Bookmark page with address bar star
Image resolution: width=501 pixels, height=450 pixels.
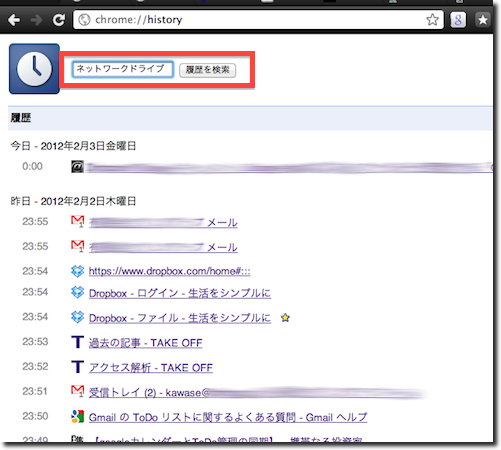click(x=432, y=20)
